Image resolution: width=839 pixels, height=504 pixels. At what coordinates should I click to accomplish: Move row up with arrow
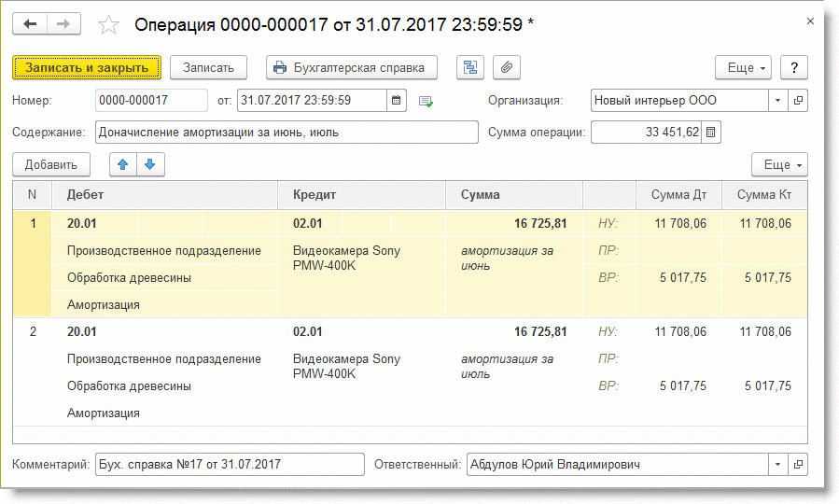[123, 165]
